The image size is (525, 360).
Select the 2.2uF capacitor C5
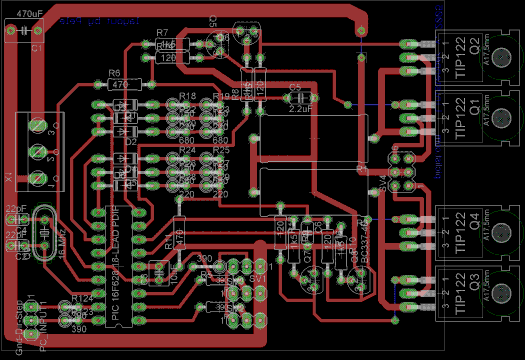(x=300, y=98)
